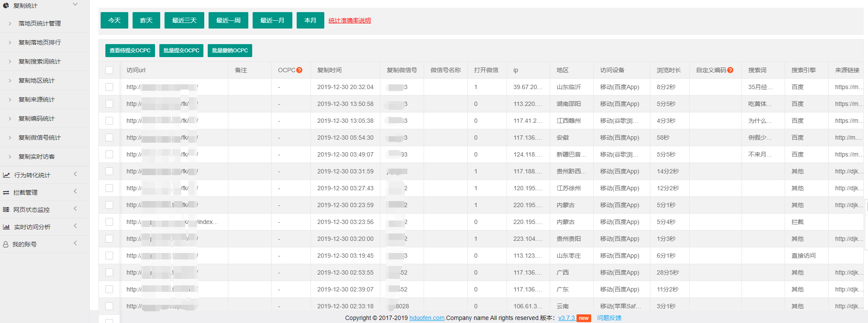Click 查看待提交OCPC button
868x323 pixels.
pyautogui.click(x=130, y=51)
